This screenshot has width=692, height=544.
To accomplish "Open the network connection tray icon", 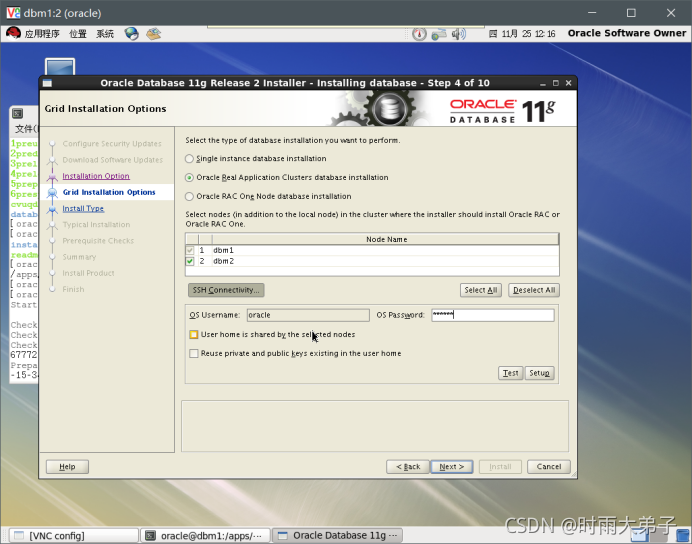I will [x=439, y=34].
